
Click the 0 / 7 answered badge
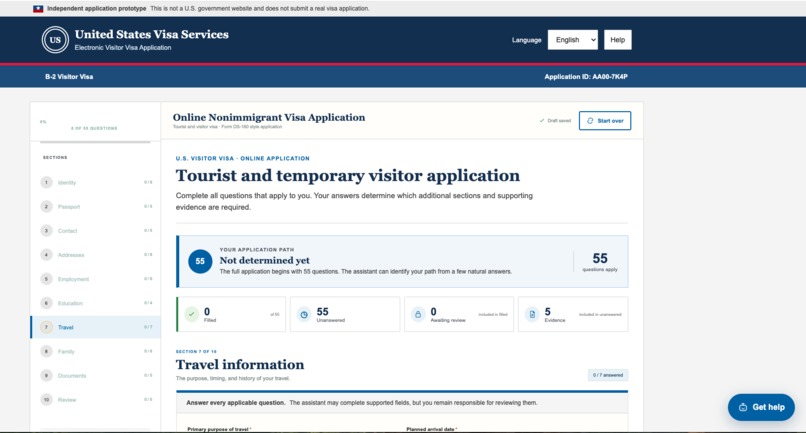[x=608, y=375]
